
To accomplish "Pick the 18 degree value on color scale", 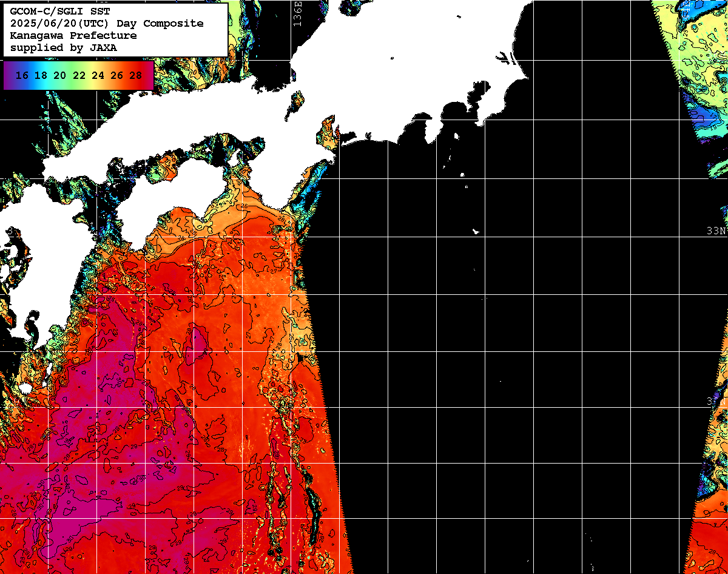I will click(x=41, y=75).
